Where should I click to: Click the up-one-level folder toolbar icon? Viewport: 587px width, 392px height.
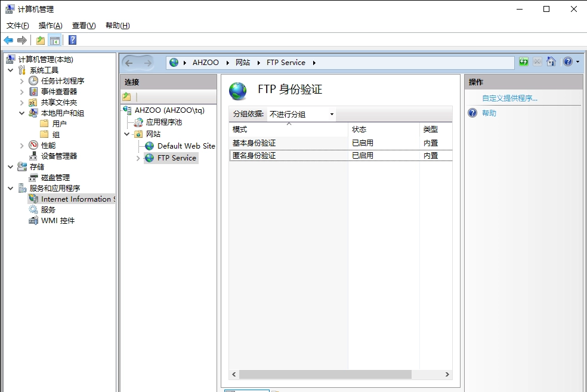click(x=40, y=40)
